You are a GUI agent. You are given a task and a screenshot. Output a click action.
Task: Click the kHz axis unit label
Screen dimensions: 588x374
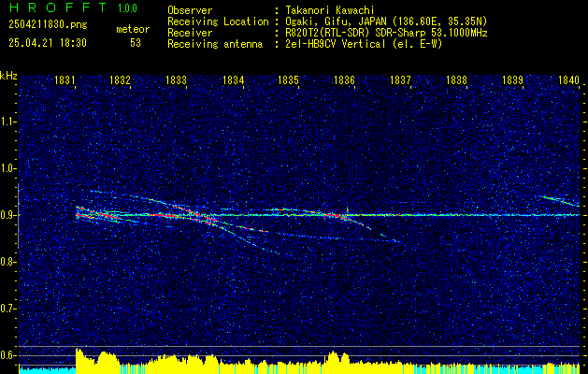click(x=8, y=76)
